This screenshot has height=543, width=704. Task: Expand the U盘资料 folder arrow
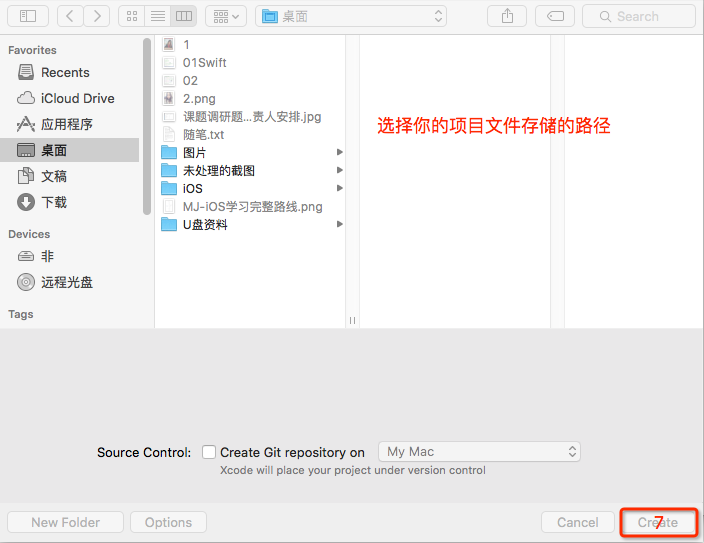coord(340,224)
